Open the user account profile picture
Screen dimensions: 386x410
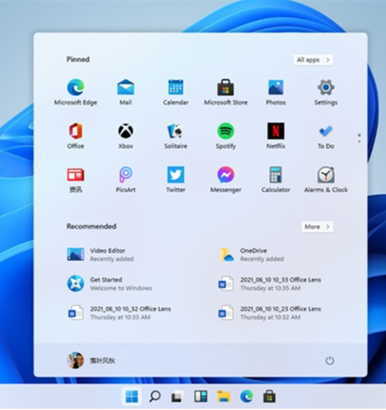75,360
